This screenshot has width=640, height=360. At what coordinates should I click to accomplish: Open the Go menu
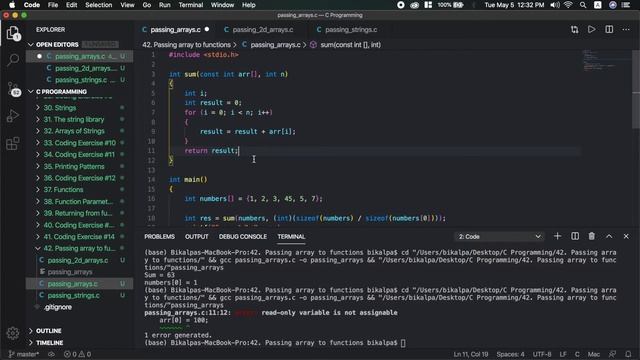[x=147, y=5]
